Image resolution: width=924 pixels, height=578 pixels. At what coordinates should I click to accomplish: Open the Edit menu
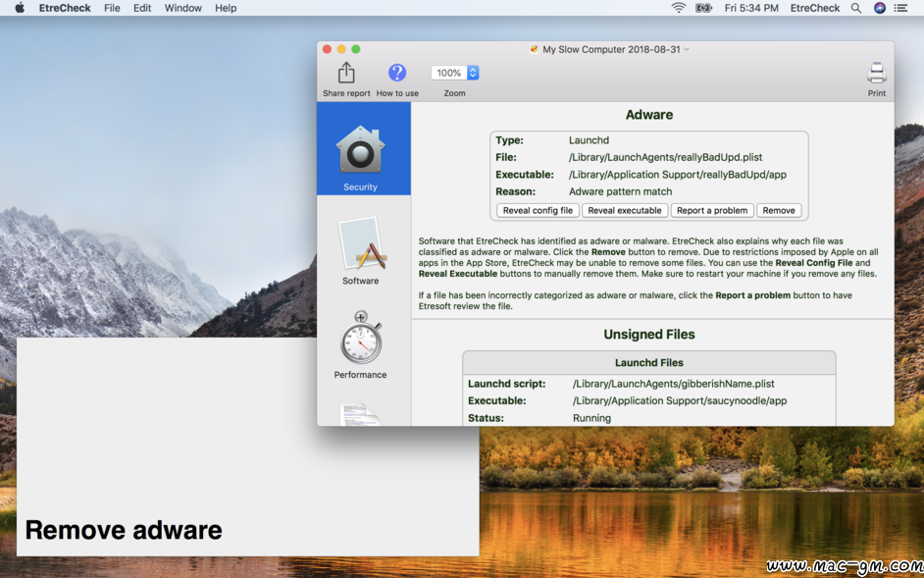142,8
